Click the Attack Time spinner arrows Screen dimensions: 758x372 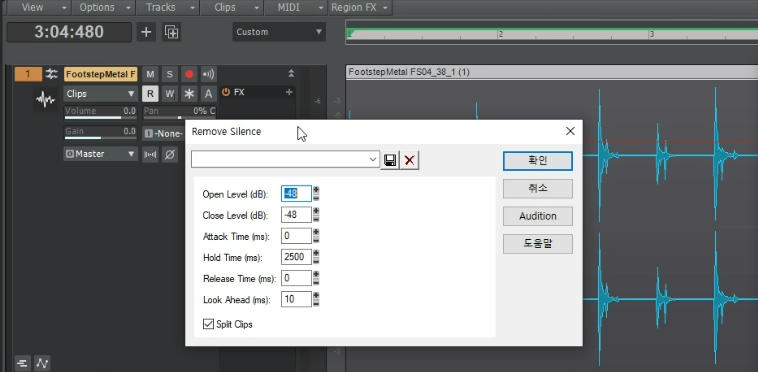[x=316, y=236]
